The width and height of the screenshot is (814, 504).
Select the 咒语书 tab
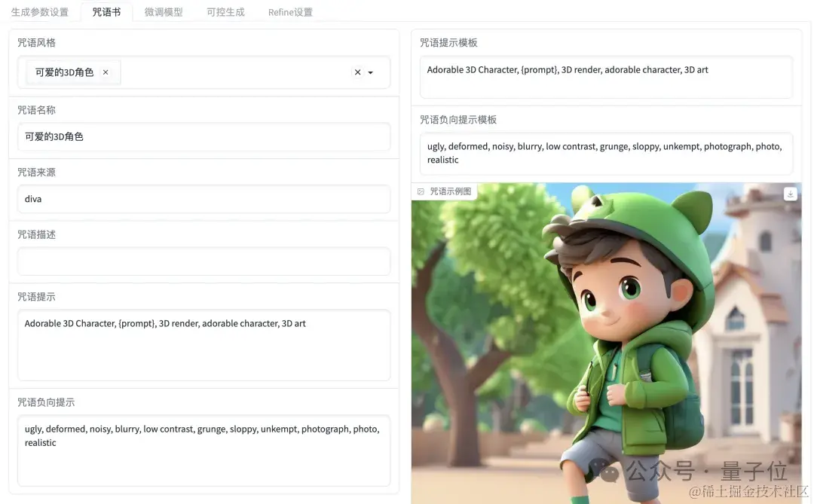pyautogui.click(x=106, y=11)
